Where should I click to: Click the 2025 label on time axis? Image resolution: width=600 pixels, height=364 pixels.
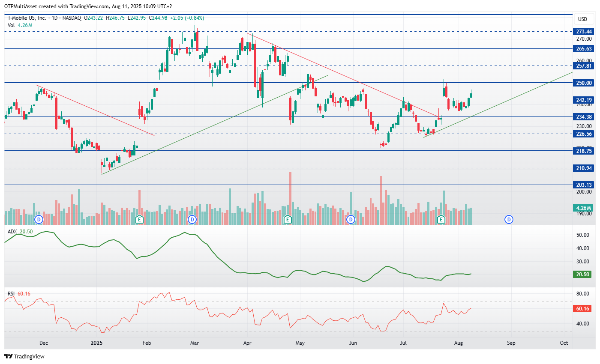(x=97, y=343)
